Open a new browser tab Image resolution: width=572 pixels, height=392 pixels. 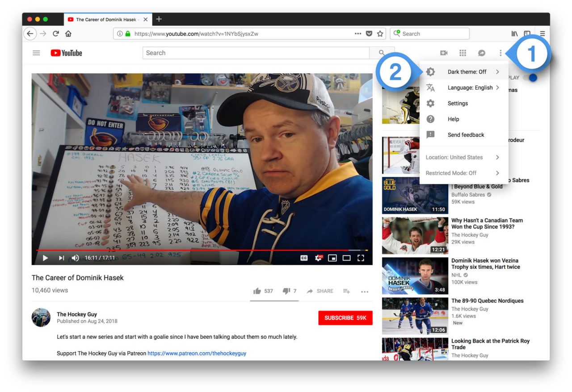coord(159,19)
